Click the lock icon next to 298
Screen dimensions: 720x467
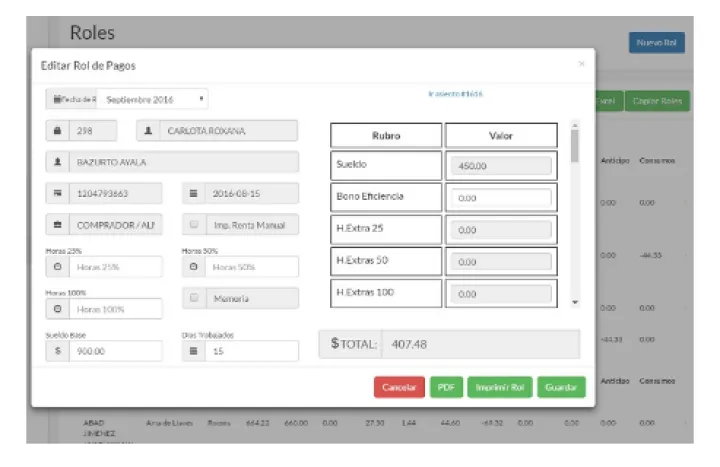tap(57, 131)
